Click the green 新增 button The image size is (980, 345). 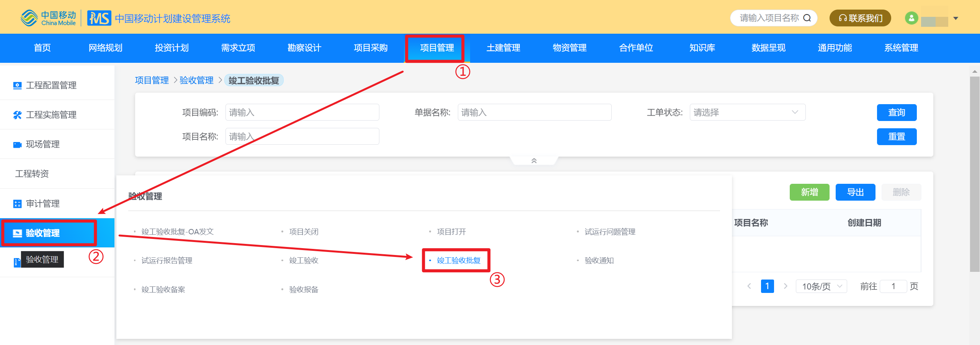tap(809, 192)
